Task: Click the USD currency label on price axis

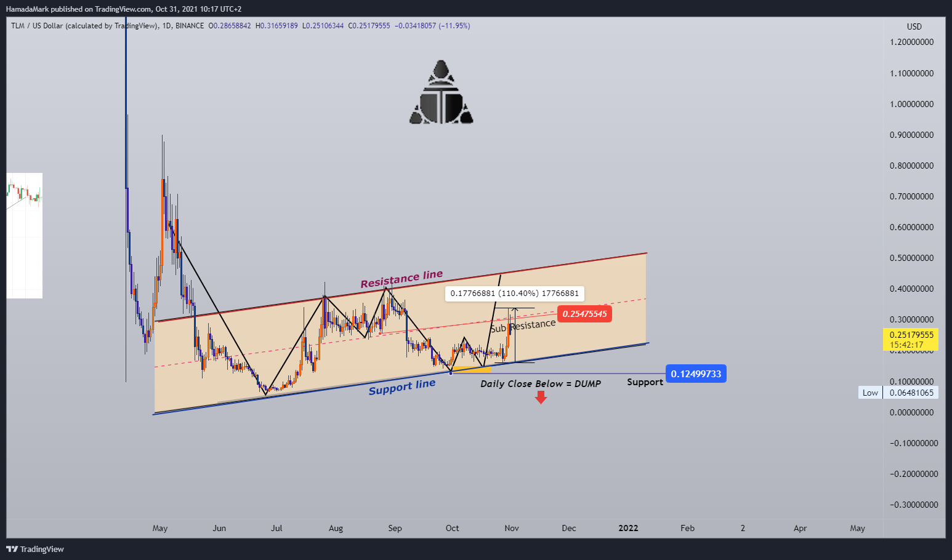Action: [914, 26]
